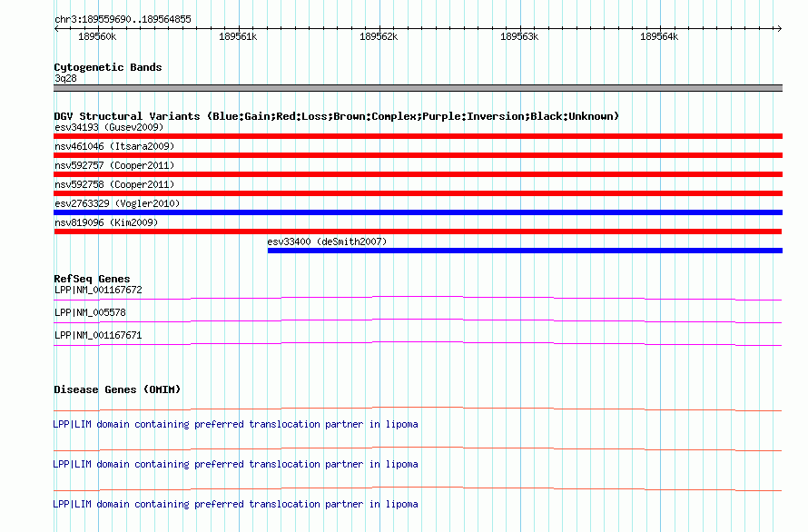This screenshot has width=808, height=532.
Task: Click the first orange OMIM gene line
Action: (418, 409)
